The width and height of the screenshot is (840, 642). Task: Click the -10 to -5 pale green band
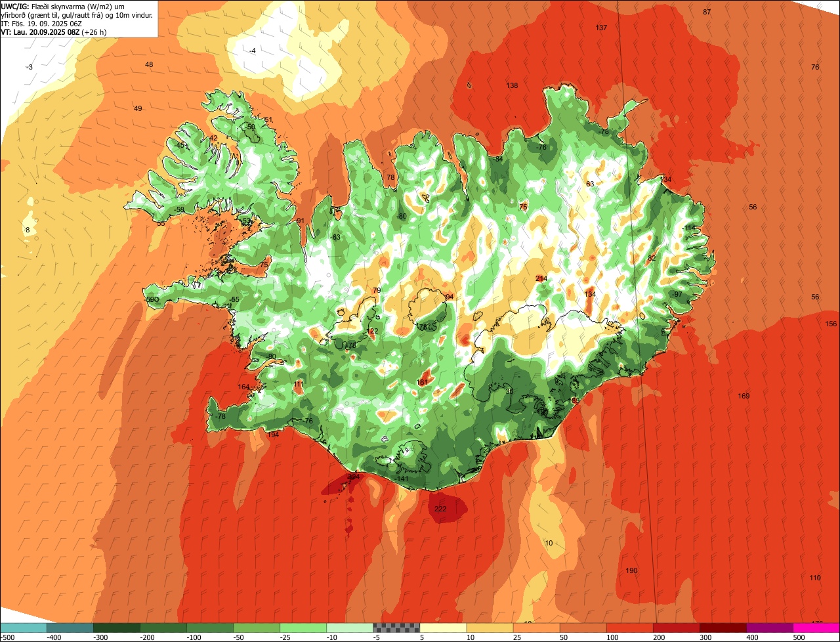click(349, 628)
